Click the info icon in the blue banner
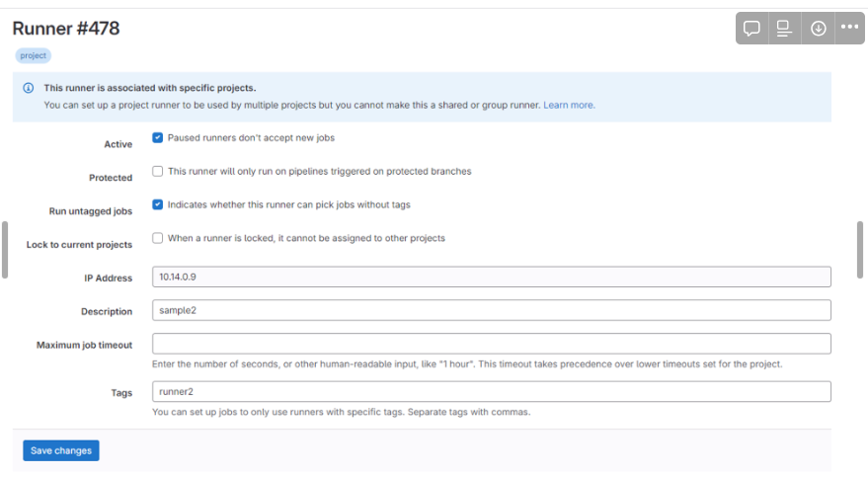Viewport: 868px width, 477px height. coord(29,88)
